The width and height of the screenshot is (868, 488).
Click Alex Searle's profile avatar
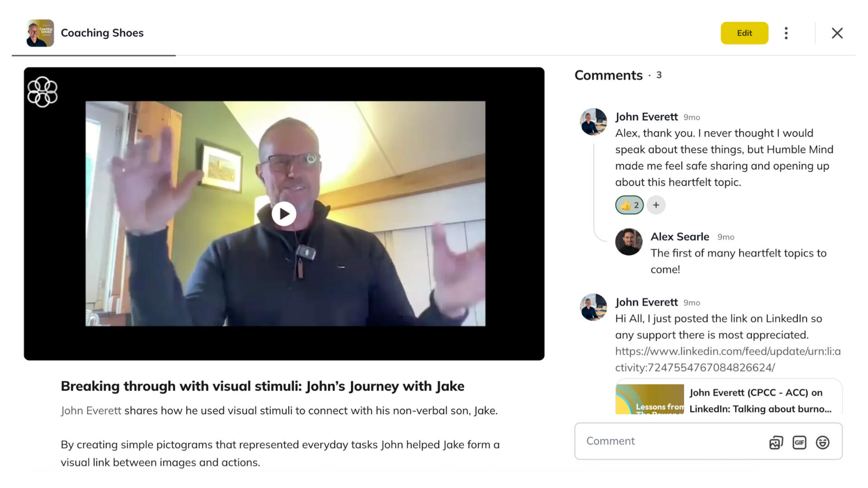pos(628,242)
